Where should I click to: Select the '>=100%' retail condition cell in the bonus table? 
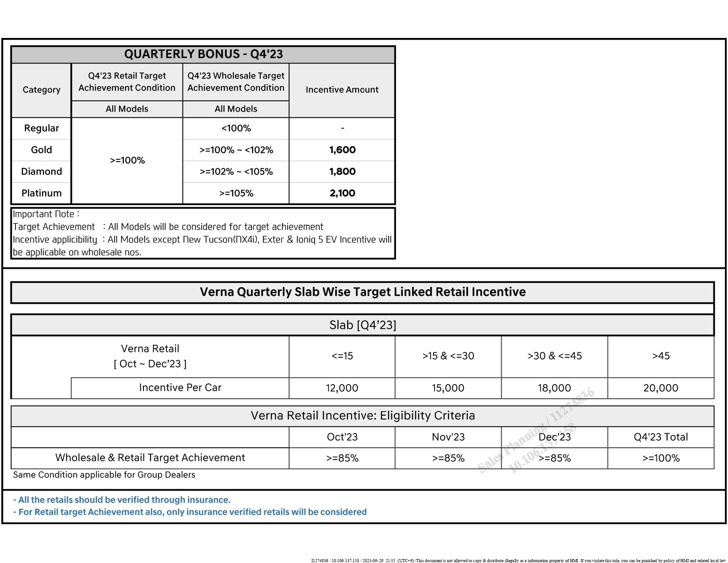[x=127, y=161]
